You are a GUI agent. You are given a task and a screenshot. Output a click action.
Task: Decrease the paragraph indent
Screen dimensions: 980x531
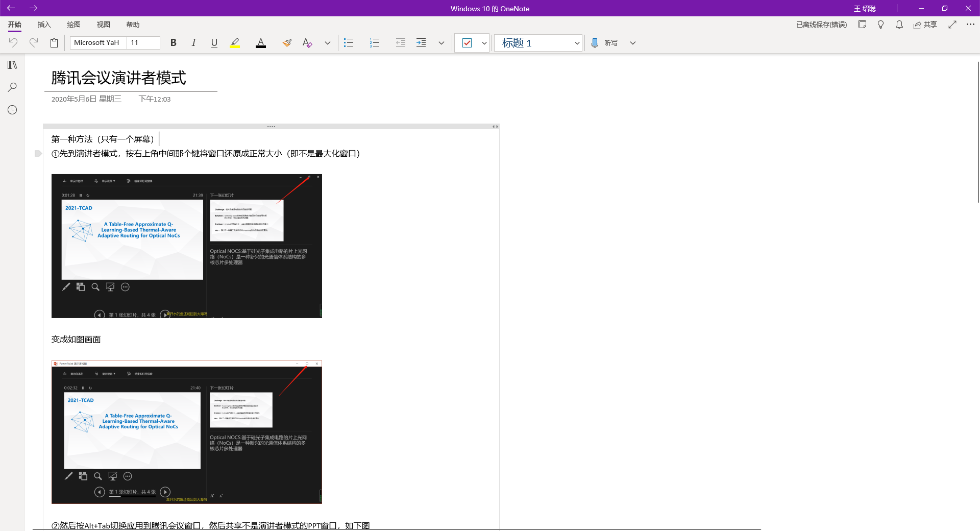pos(401,43)
